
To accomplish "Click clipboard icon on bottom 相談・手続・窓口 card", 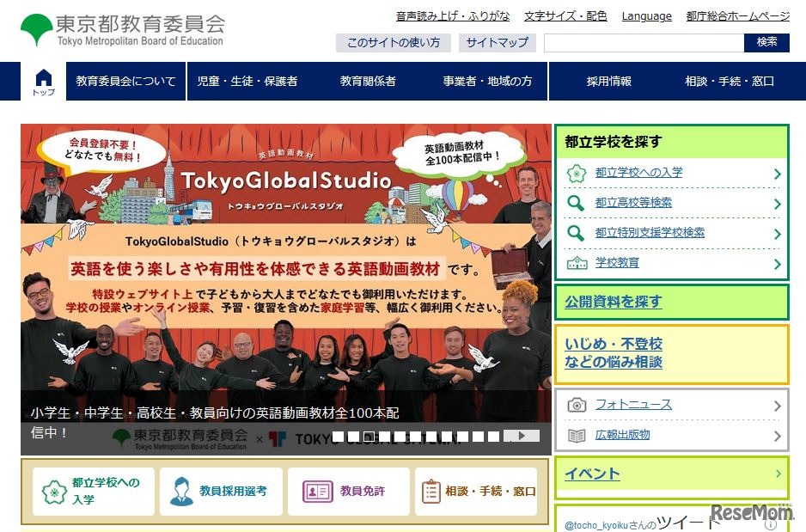I will [430, 492].
